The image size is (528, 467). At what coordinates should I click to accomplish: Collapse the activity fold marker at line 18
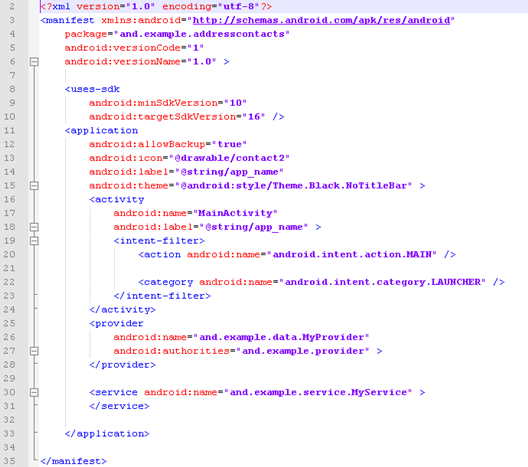(34, 227)
